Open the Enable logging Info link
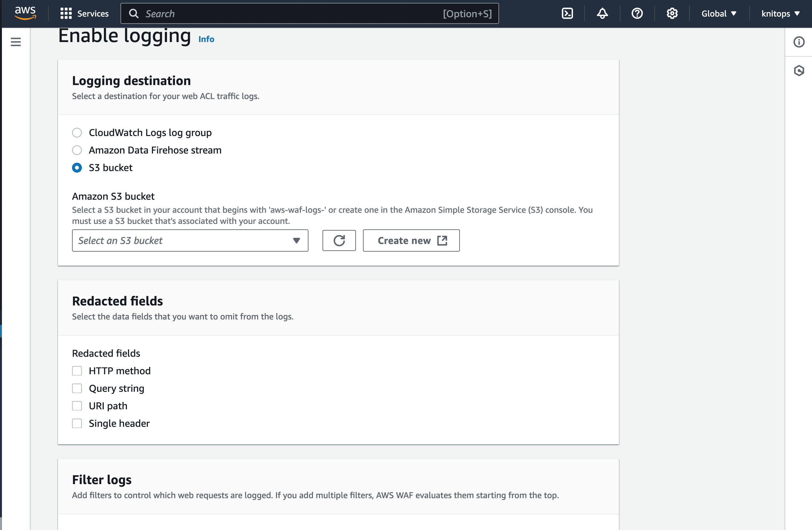812x530 pixels. pos(206,39)
